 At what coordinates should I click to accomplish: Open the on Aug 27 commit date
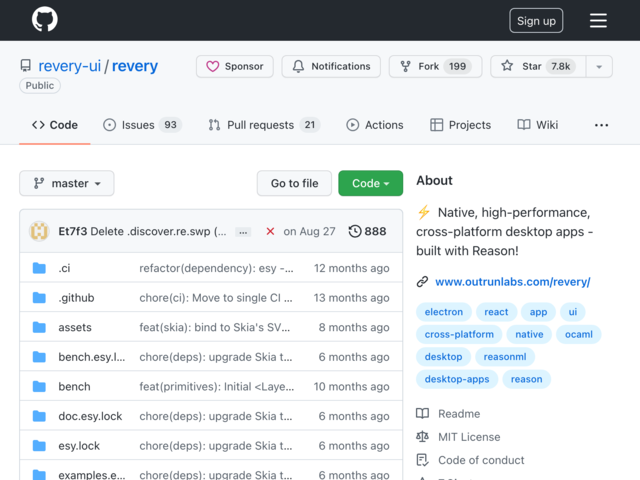[309, 231]
